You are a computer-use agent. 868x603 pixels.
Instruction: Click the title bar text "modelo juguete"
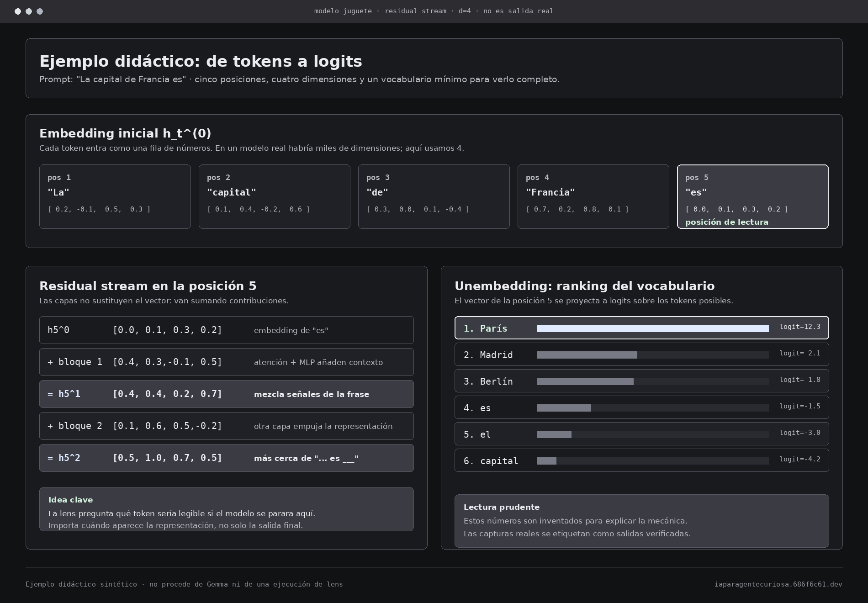tap(343, 11)
